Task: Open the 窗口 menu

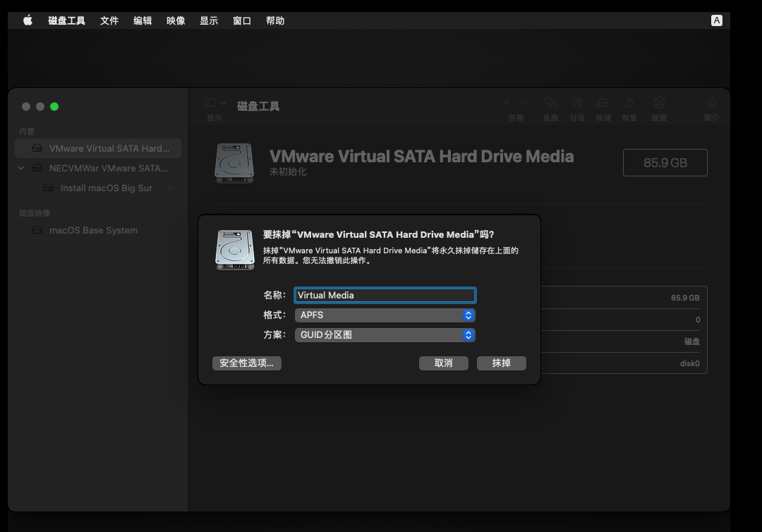Action: (241, 20)
